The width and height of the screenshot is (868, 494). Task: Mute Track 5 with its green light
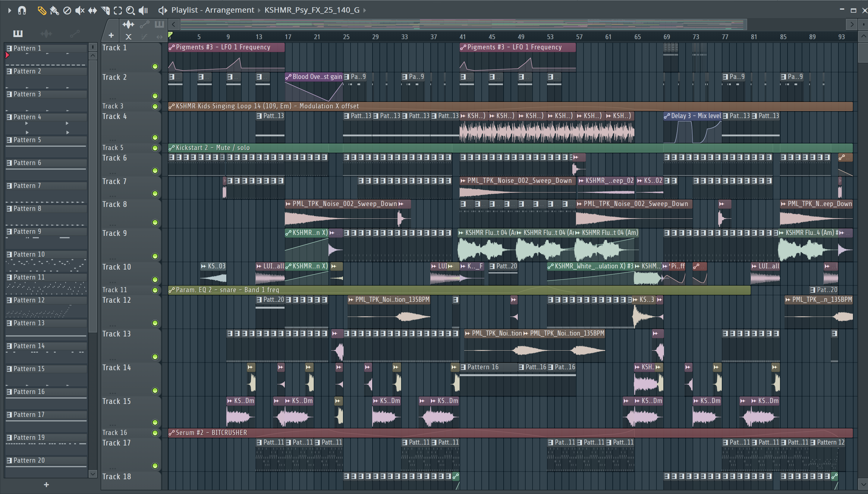(155, 148)
